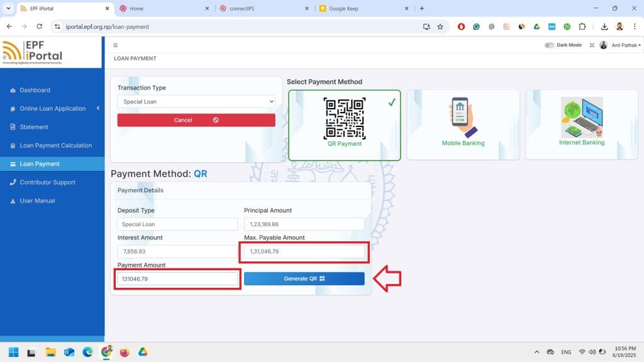Open the Transaction Type dropdown
The width and height of the screenshot is (644, 362).
[196, 101]
